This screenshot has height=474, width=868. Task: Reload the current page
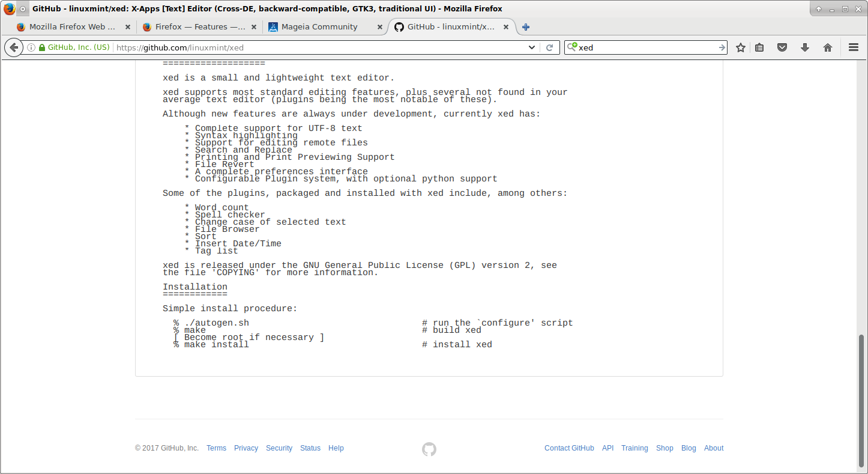[549, 47]
